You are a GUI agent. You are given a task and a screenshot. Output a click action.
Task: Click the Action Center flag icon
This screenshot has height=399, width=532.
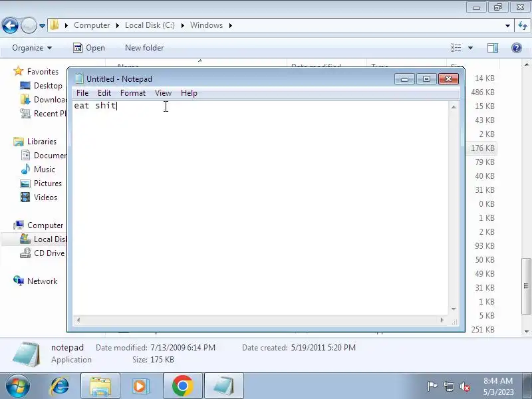tap(432, 386)
